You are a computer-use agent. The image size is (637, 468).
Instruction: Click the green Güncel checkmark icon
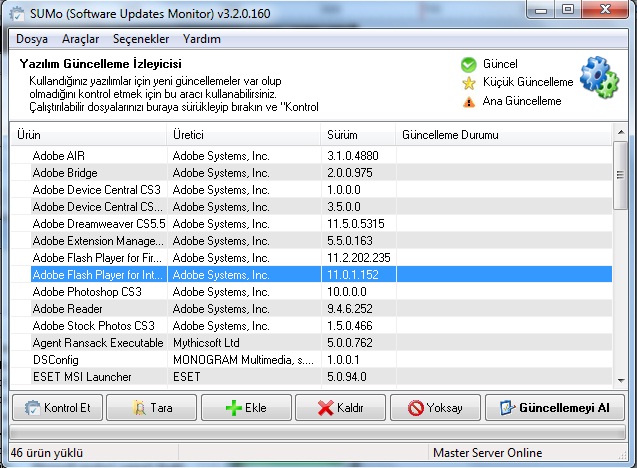(468, 64)
